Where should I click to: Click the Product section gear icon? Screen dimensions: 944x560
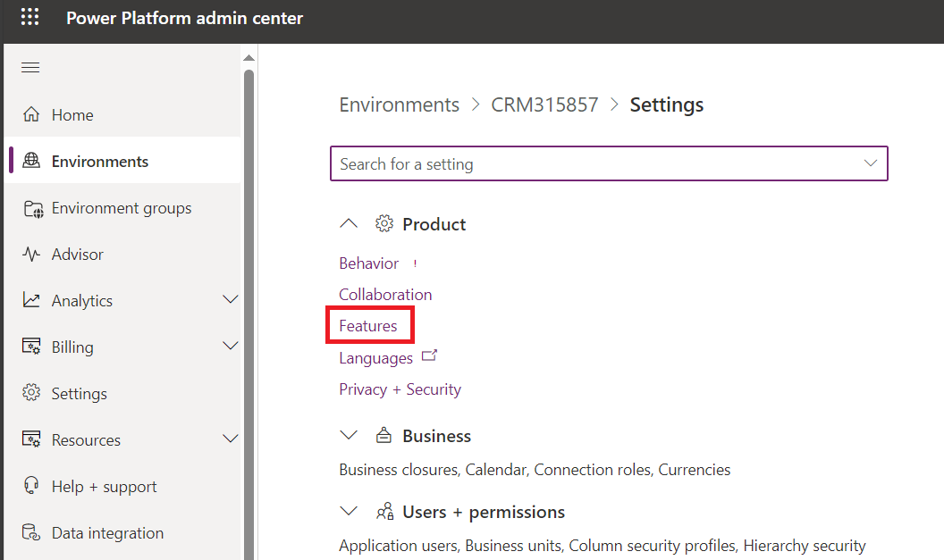(x=384, y=224)
